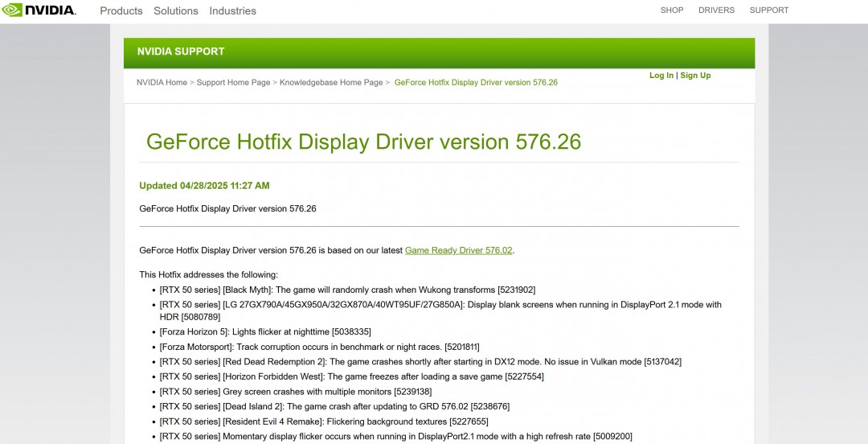The image size is (868, 444).
Task: Open the DRIVERS link in header
Action: [716, 10]
